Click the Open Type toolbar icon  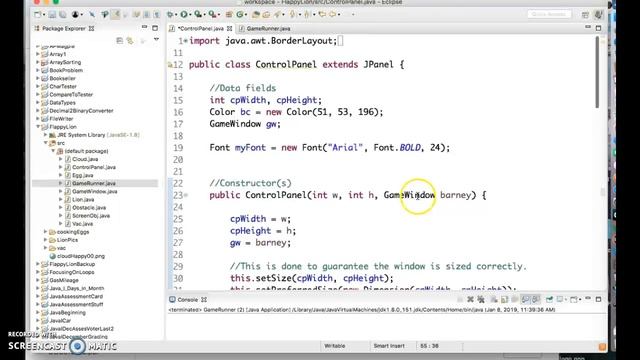(256, 15)
